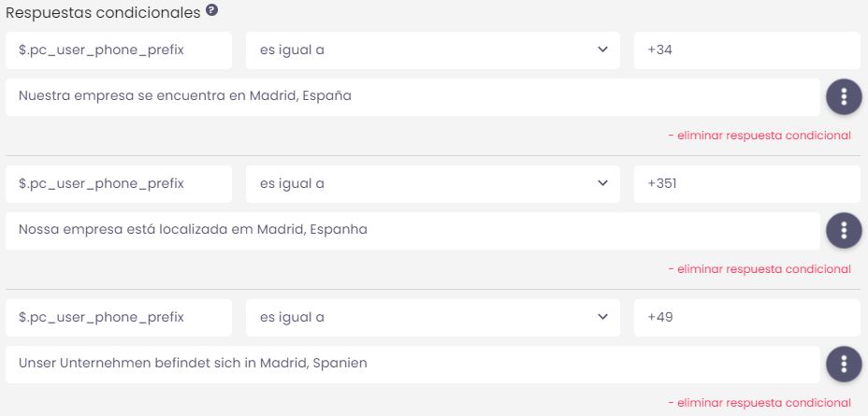Expand the 'es igual a' dropdown for +34
The height and width of the screenshot is (416, 868).
tap(433, 50)
